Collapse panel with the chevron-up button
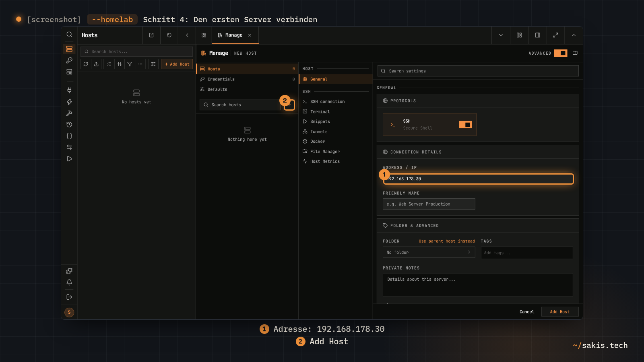This screenshot has height=362, width=644. pyautogui.click(x=574, y=35)
